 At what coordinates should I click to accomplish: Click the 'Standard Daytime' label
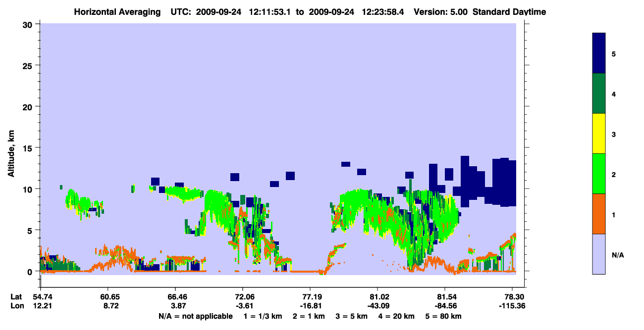tap(509, 12)
